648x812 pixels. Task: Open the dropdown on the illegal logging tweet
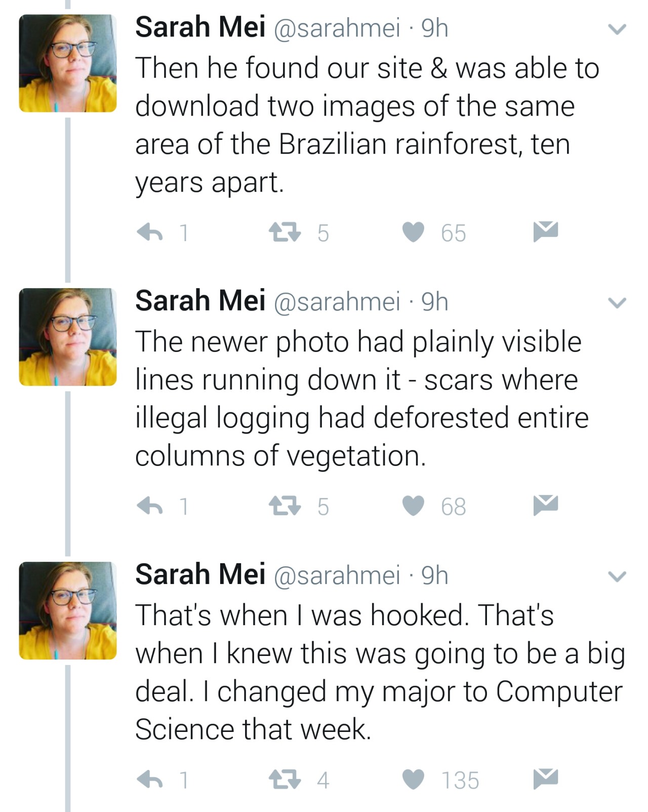tap(617, 303)
